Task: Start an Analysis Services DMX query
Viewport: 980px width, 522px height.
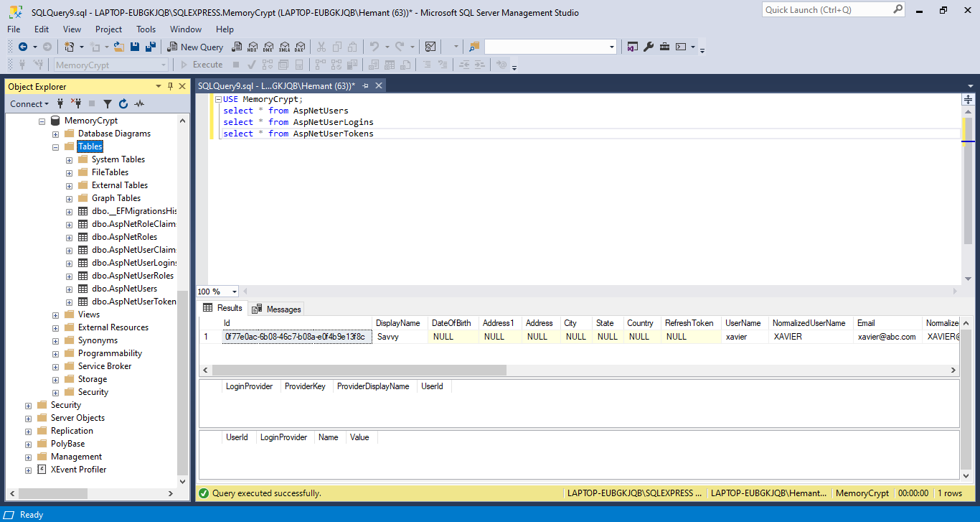Action: (268, 47)
